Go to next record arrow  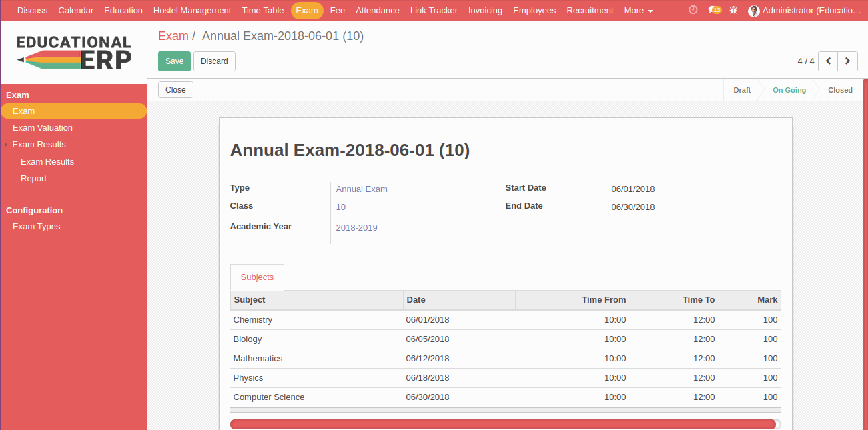(x=847, y=61)
